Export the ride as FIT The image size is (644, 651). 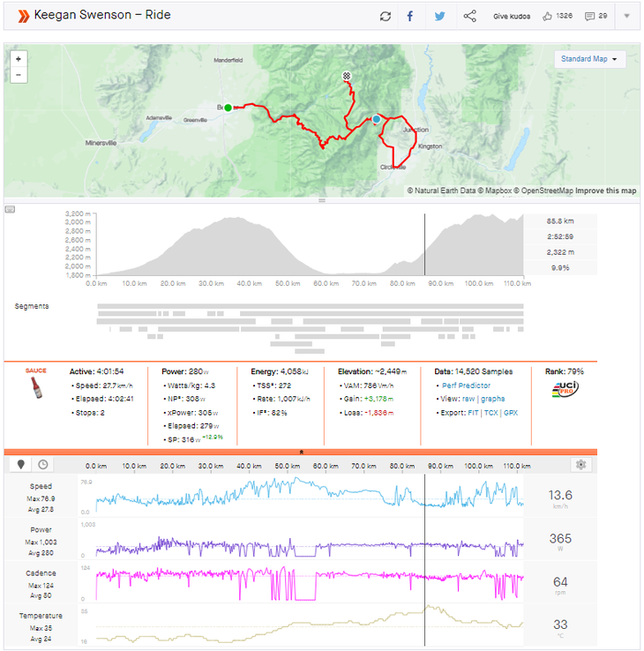pos(474,412)
